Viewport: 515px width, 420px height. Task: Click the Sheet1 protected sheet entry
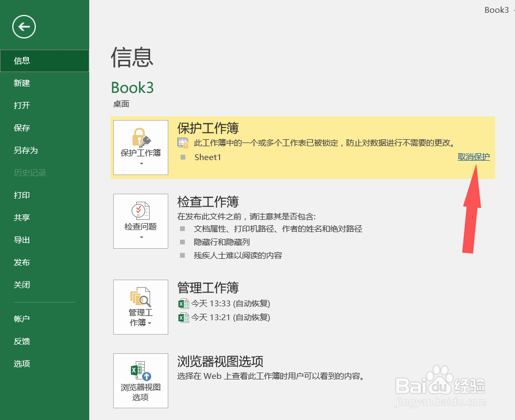pyautogui.click(x=207, y=156)
